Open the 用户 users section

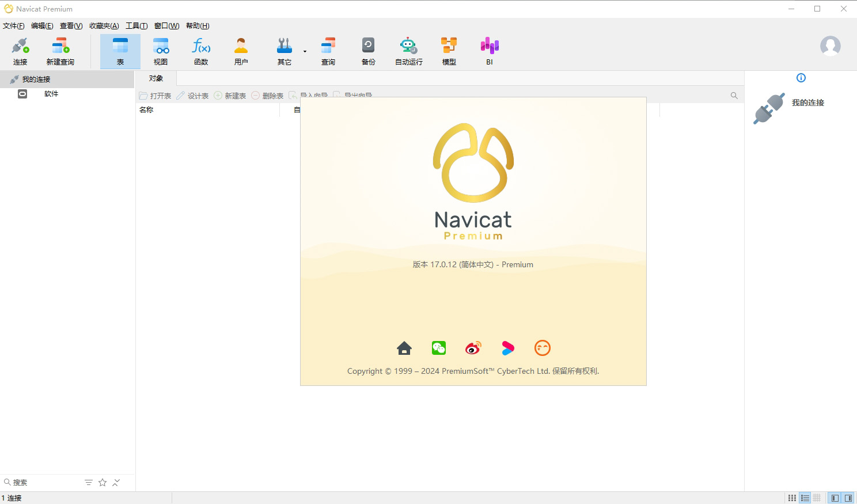[x=241, y=51]
